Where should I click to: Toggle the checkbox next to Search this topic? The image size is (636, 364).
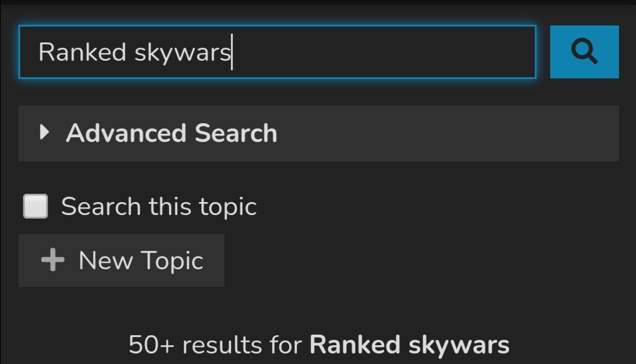tap(35, 206)
